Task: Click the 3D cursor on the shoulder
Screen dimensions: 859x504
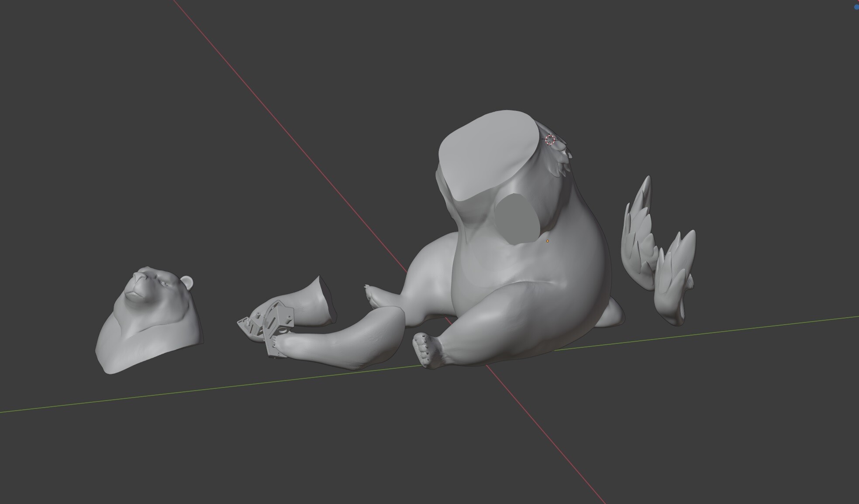Action: point(550,140)
